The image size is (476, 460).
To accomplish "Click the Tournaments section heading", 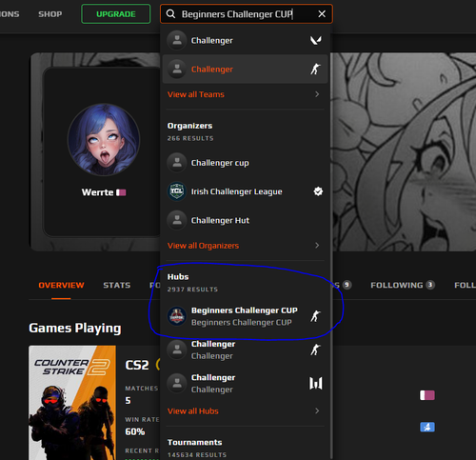I will (x=194, y=442).
